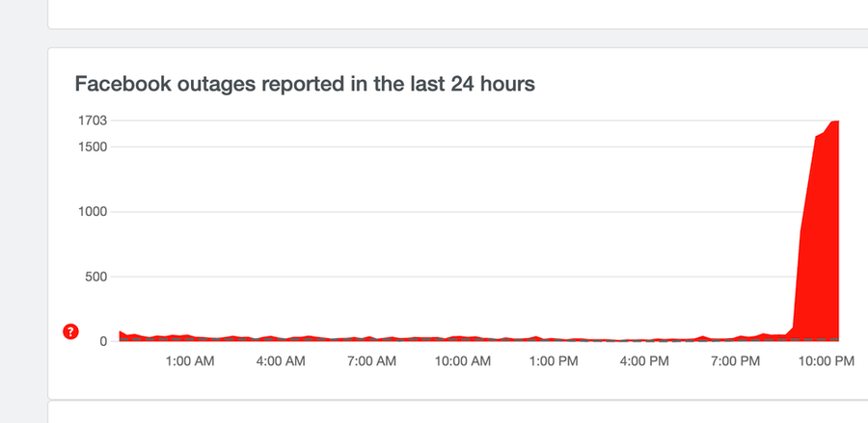Viewport: 868px width, 423px height.
Task: Select the 7:00 PM time label
Action: pos(736,361)
